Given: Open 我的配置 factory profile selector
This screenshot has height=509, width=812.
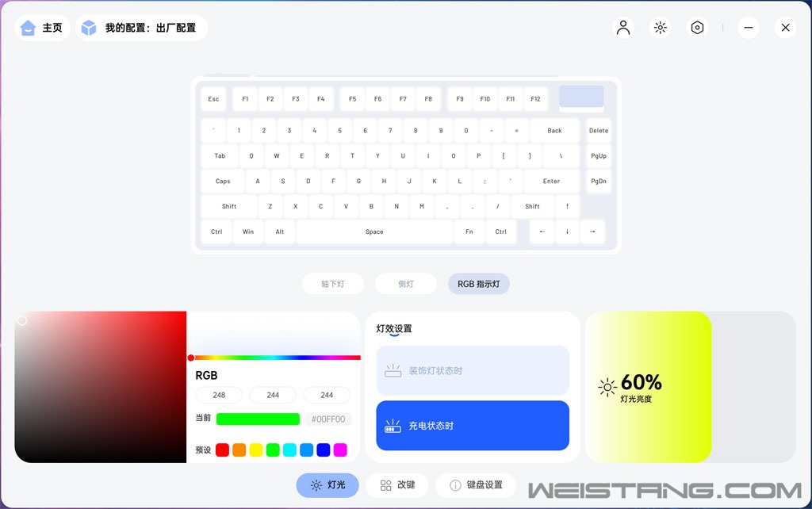Looking at the screenshot, I should (x=141, y=28).
